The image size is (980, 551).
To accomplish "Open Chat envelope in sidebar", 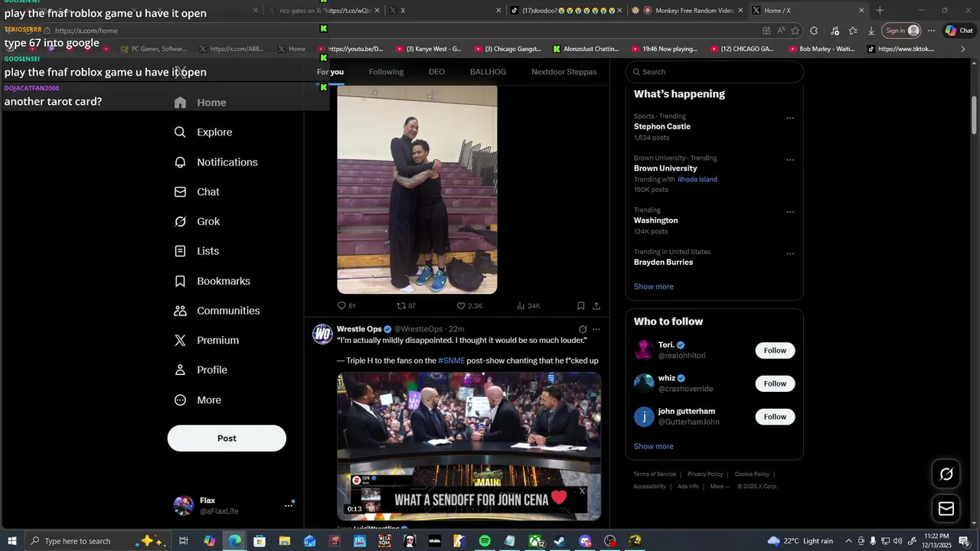I will point(197,192).
